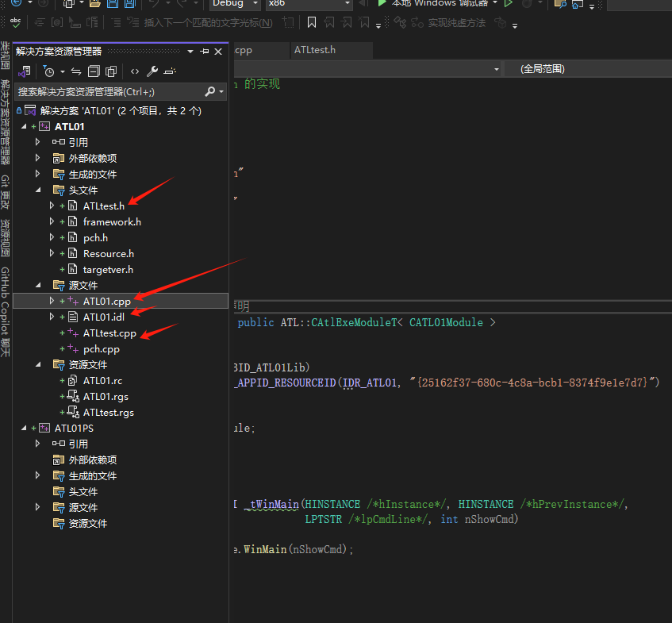
Task: Select ATLtest.rgs file
Action: pyautogui.click(x=108, y=412)
